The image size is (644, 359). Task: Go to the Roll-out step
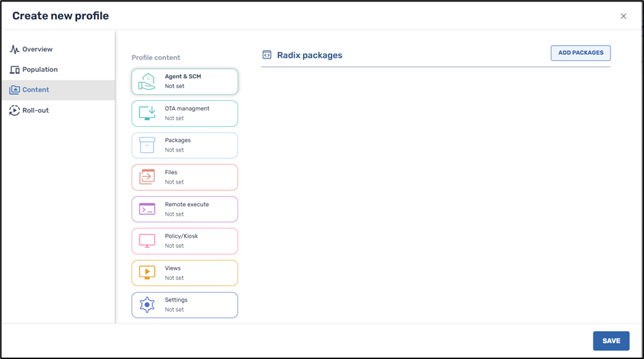(35, 111)
